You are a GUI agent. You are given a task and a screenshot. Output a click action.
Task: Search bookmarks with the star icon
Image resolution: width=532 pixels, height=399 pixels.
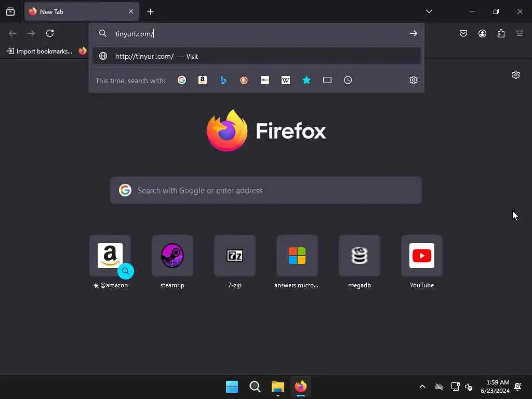pos(307,80)
